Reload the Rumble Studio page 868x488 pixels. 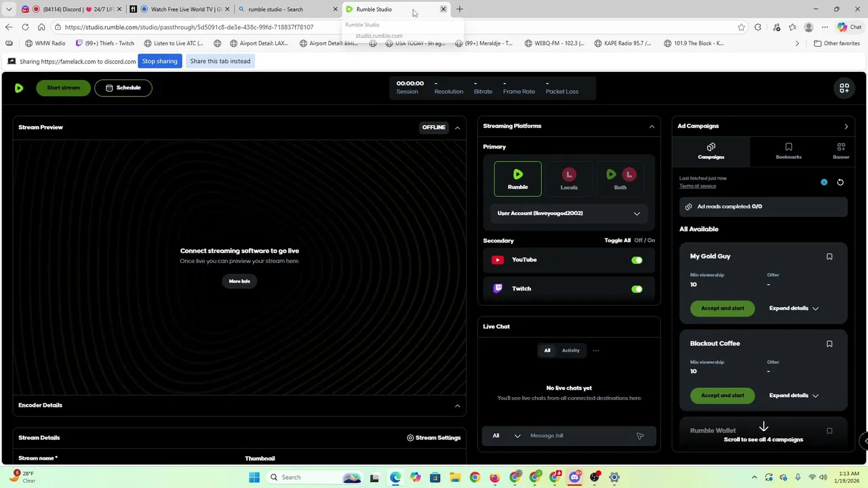(25, 27)
